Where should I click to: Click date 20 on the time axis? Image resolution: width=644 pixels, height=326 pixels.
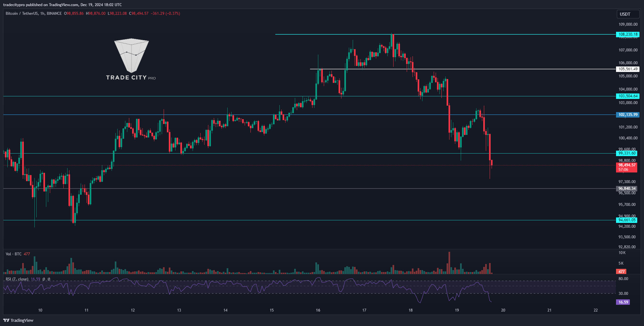tap(503, 310)
